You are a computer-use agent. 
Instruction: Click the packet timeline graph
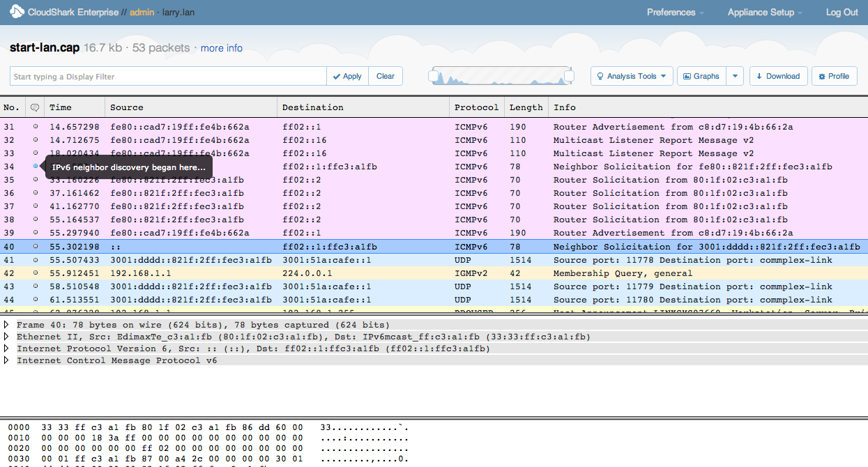(x=501, y=76)
